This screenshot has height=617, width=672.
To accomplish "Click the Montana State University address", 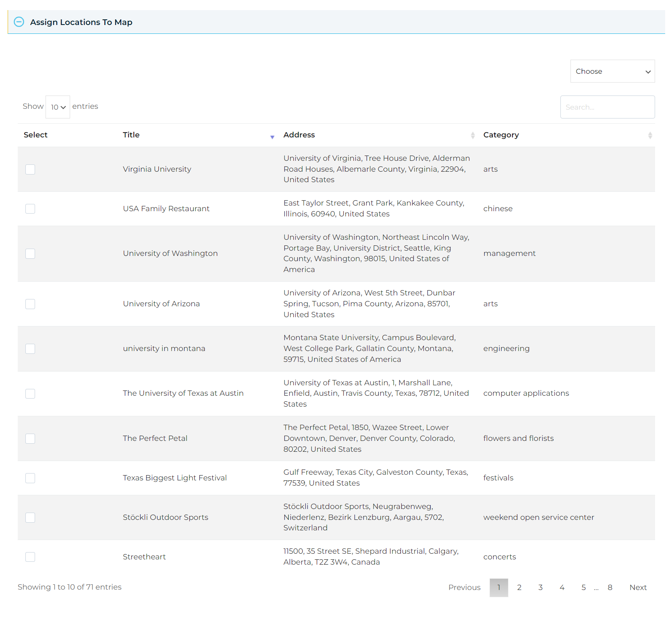I will (x=369, y=349).
